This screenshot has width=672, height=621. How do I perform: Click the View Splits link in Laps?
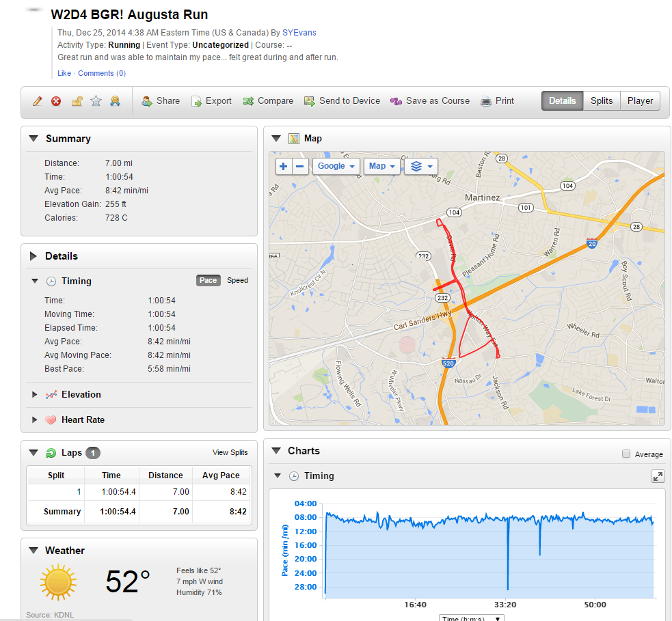coord(230,452)
